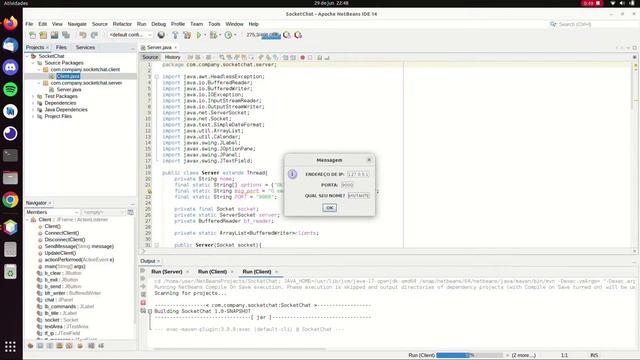Click the ENDEREÇO DE IP input field
Viewport: 640px width, 360px height.
[358, 174]
